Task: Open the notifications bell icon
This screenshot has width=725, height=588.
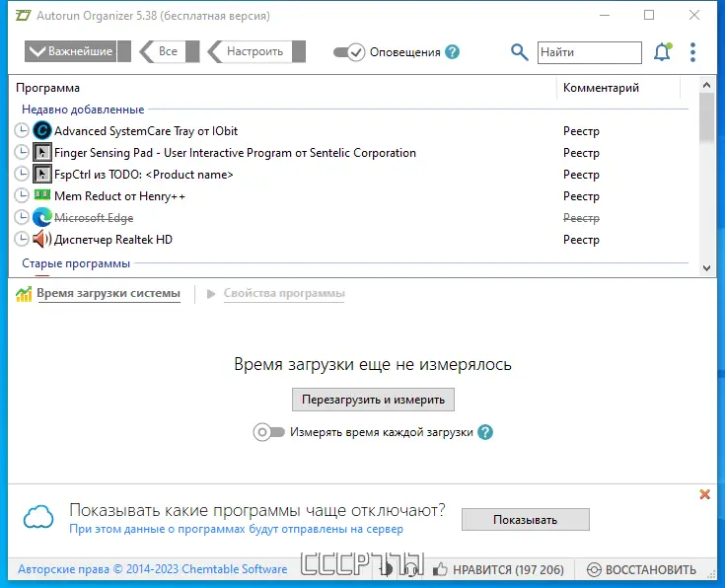Action: click(663, 52)
